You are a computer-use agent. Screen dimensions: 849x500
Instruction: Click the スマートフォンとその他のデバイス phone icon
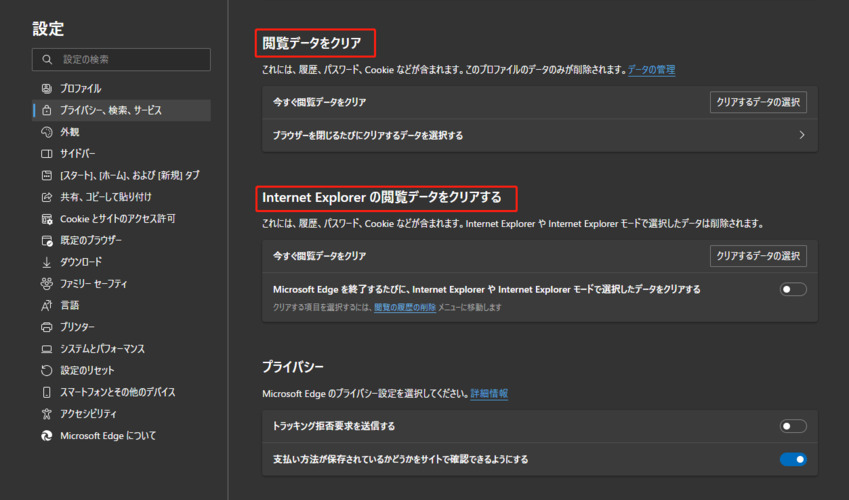(47, 392)
